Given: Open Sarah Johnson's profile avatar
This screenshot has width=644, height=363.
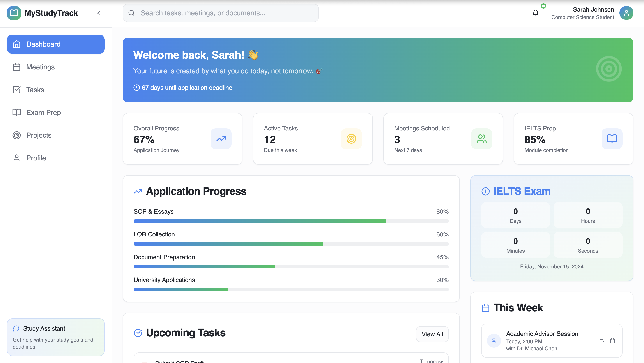Looking at the screenshot, I should [x=626, y=13].
